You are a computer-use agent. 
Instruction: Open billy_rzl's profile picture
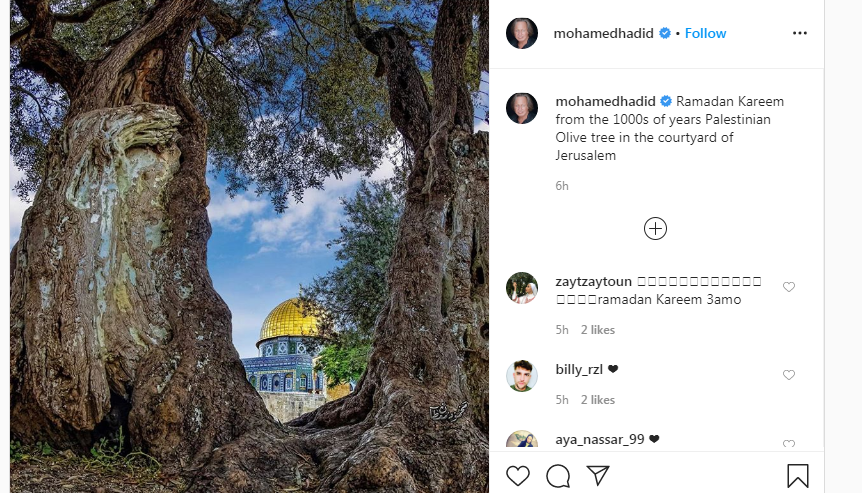[522, 376]
